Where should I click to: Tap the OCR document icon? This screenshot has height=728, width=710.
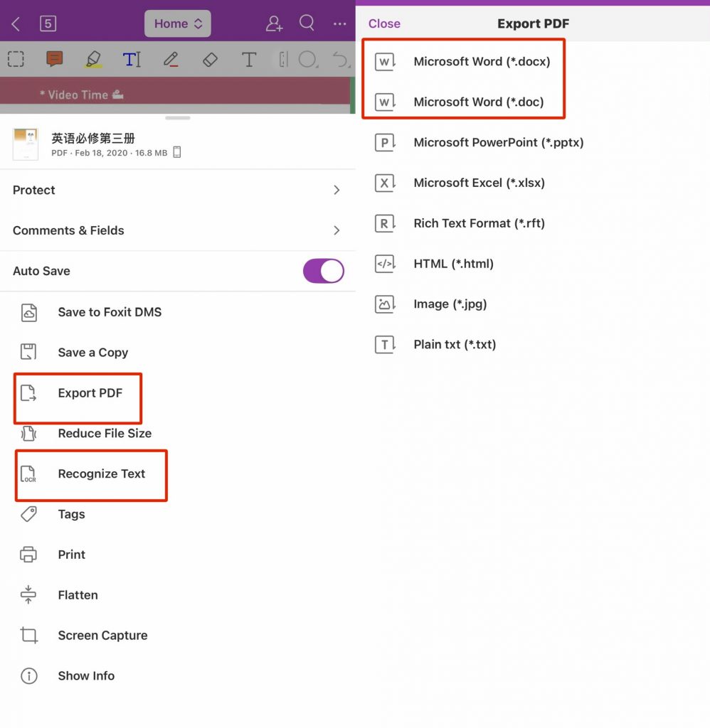coord(28,474)
